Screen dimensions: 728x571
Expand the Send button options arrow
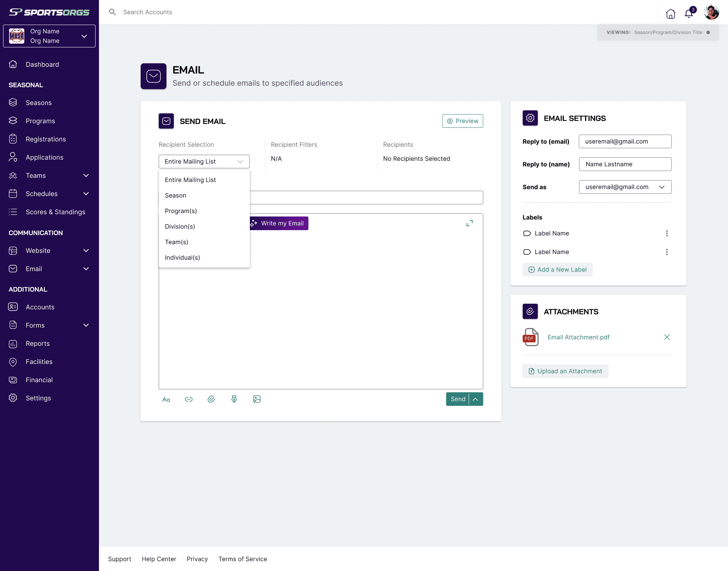pyautogui.click(x=475, y=399)
